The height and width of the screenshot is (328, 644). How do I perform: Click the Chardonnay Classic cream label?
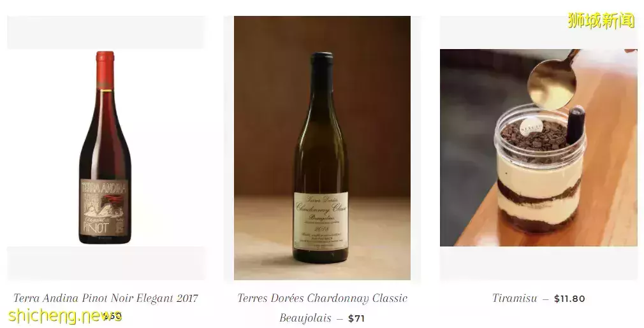click(x=321, y=221)
